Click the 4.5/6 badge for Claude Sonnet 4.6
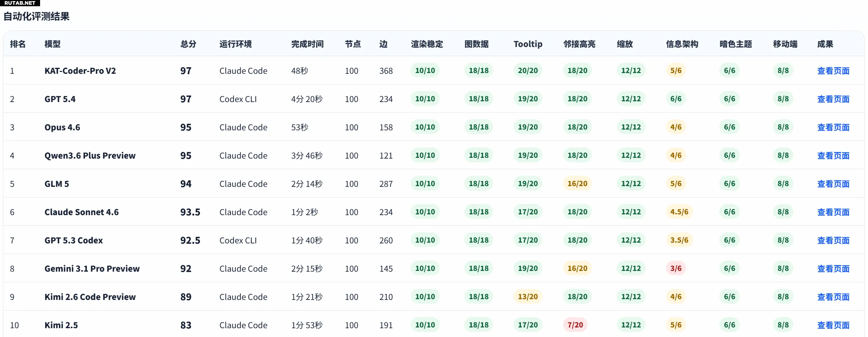 coord(679,212)
